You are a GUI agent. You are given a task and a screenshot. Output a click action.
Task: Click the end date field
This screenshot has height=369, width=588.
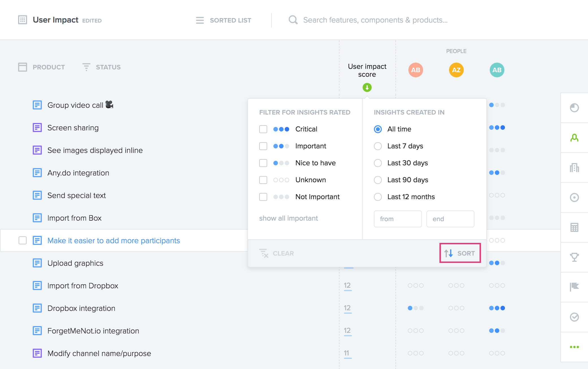[450, 219]
